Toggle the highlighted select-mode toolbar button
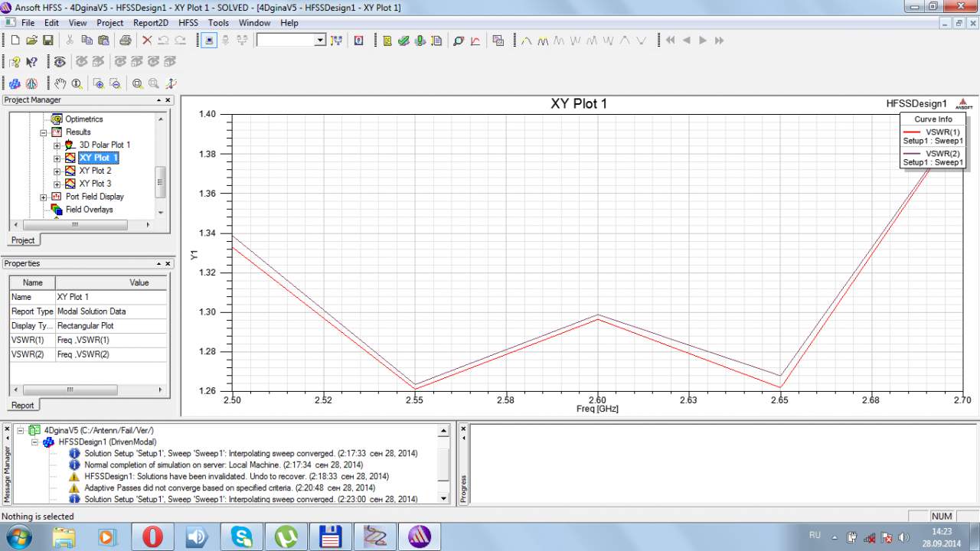This screenshot has height=551, width=980. click(209, 41)
